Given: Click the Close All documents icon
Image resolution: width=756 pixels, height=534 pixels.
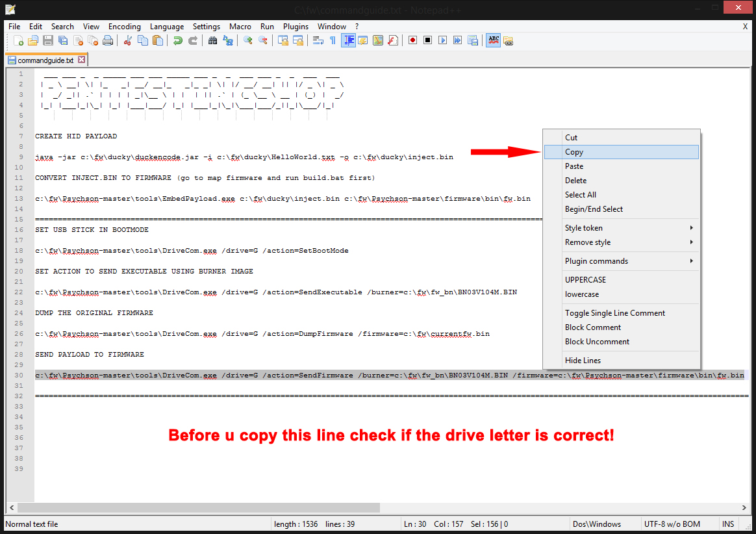Looking at the screenshot, I should pos(93,40).
